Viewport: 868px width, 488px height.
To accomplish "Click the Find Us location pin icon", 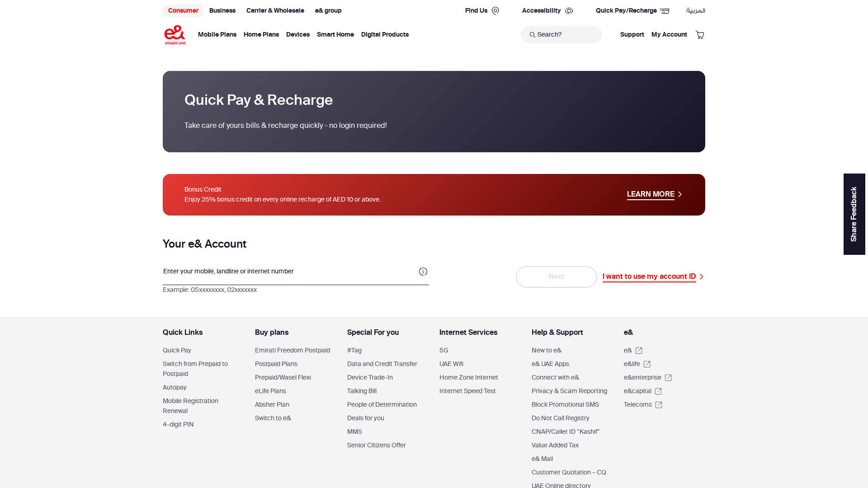I will [x=495, y=11].
